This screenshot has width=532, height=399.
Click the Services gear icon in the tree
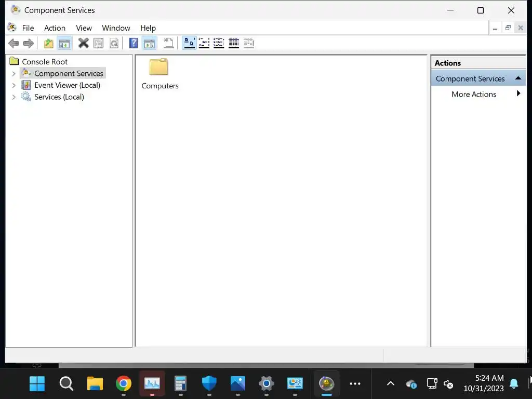[x=26, y=97]
